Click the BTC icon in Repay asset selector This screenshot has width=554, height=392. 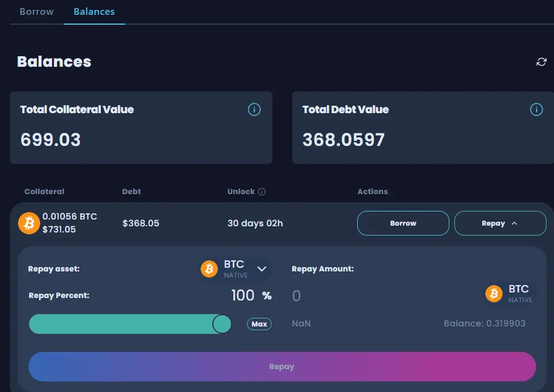coord(209,269)
